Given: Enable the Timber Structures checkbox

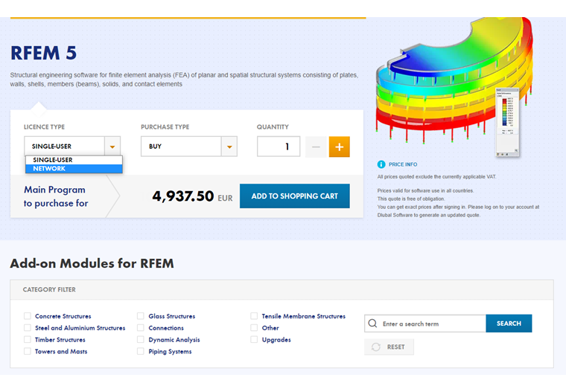Looking at the screenshot, I should [28, 340].
